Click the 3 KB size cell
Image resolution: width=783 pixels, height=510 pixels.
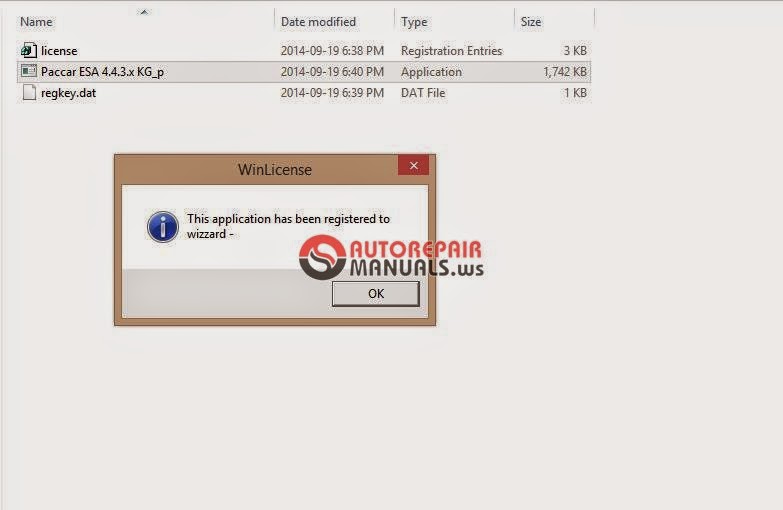pos(575,51)
